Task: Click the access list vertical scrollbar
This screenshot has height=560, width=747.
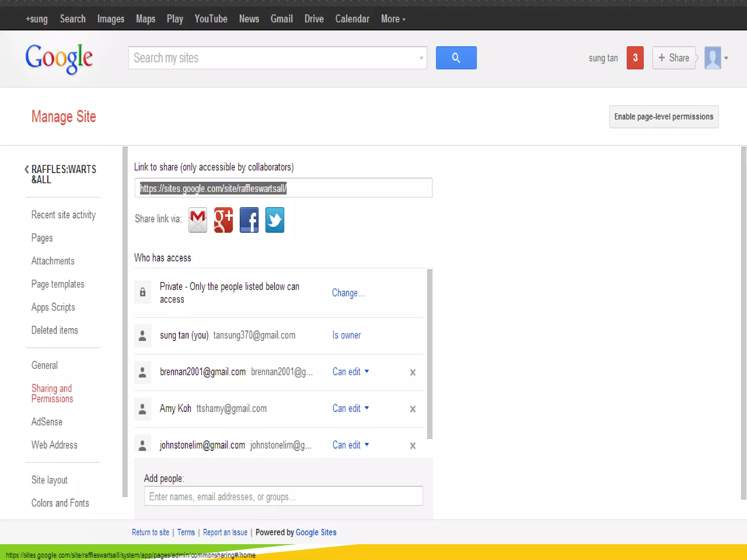Action: (430, 354)
